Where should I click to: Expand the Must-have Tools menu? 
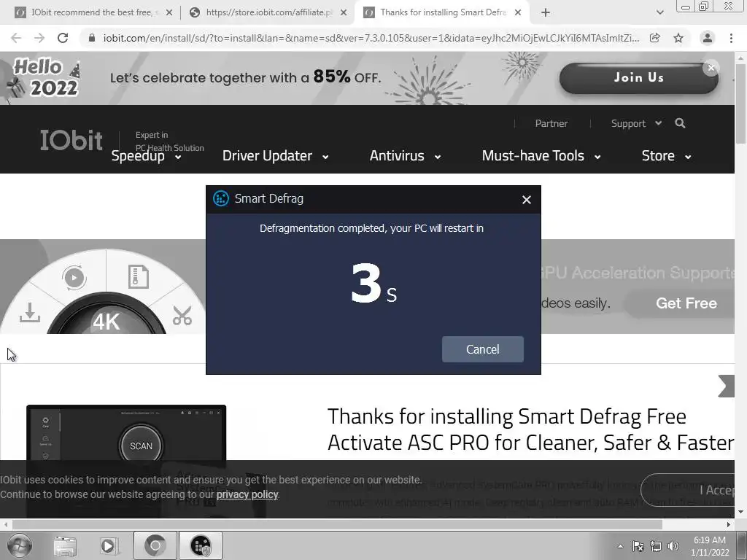point(541,156)
